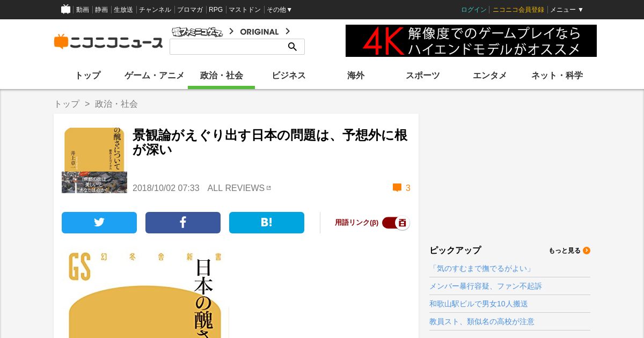The width and height of the screenshot is (644, 338).
Task: Go to チャンネル in the top bar
Action: pos(155,10)
